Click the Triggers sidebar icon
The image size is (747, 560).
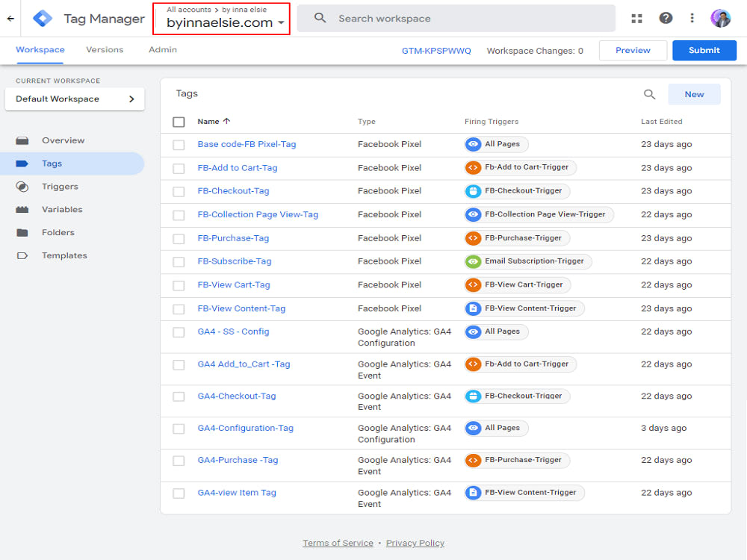tap(22, 187)
